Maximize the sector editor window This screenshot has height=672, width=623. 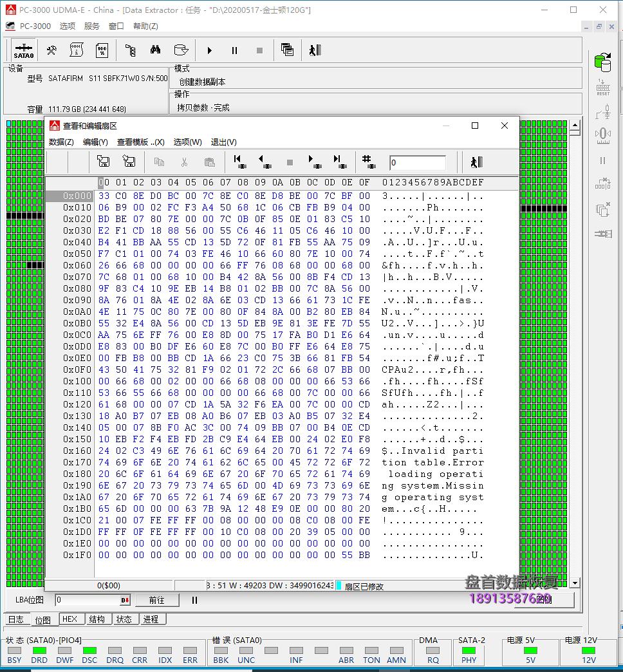click(475, 126)
